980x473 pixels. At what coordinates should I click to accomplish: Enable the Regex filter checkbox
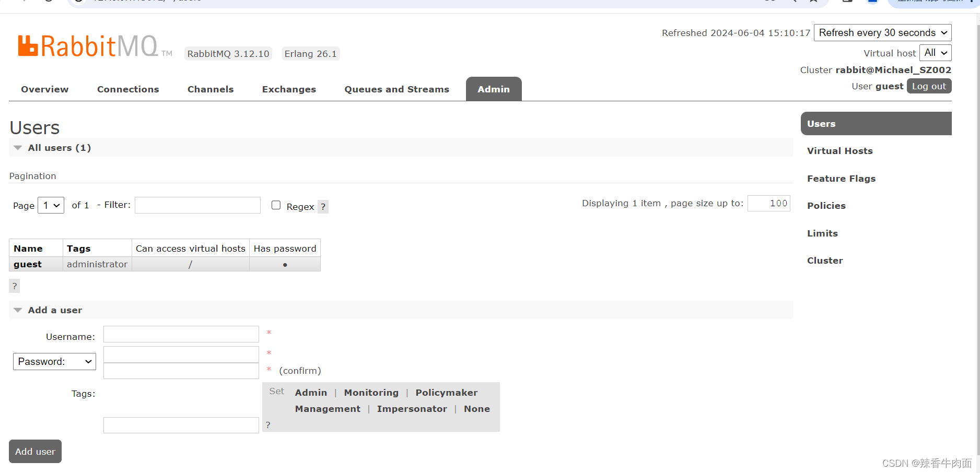tap(276, 205)
